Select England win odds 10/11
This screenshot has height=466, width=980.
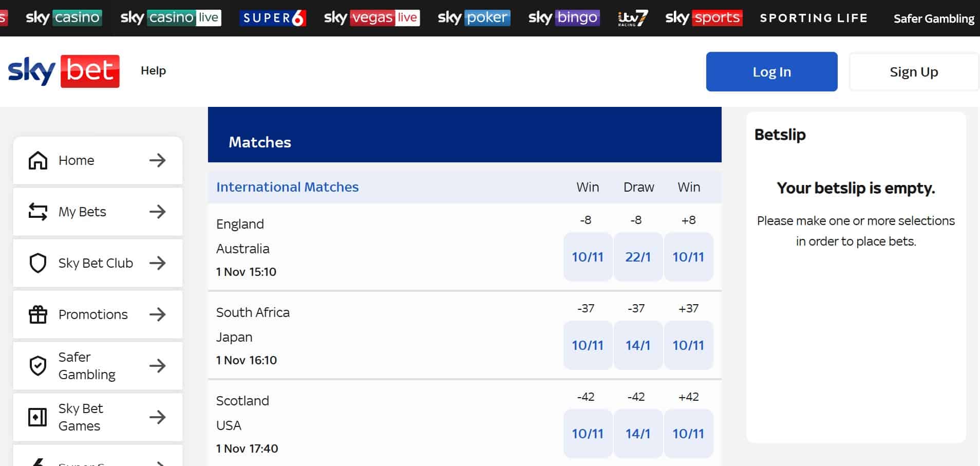click(x=588, y=257)
